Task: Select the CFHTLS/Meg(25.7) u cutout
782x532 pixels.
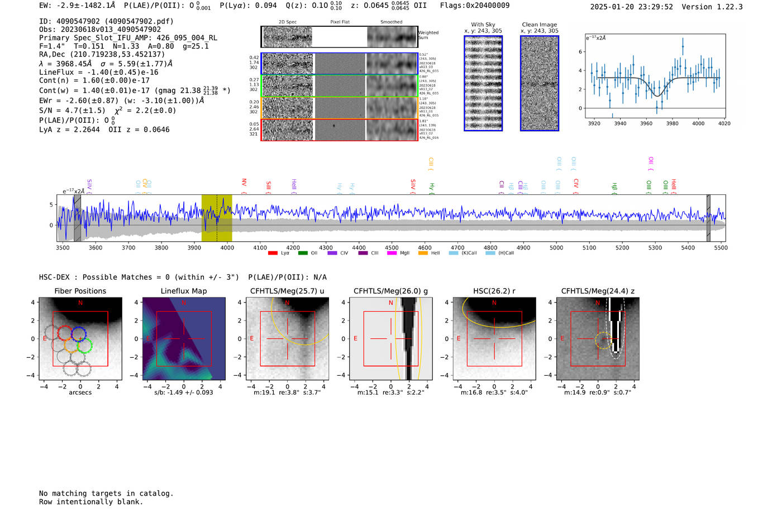Action: pyautogui.click(x=287, y=339)
